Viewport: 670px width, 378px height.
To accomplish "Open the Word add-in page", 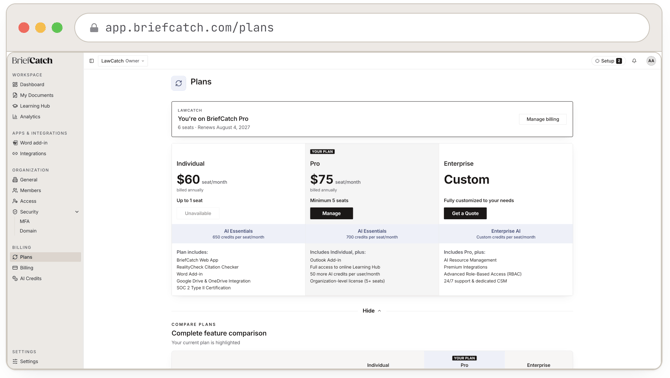I will 30,143.
